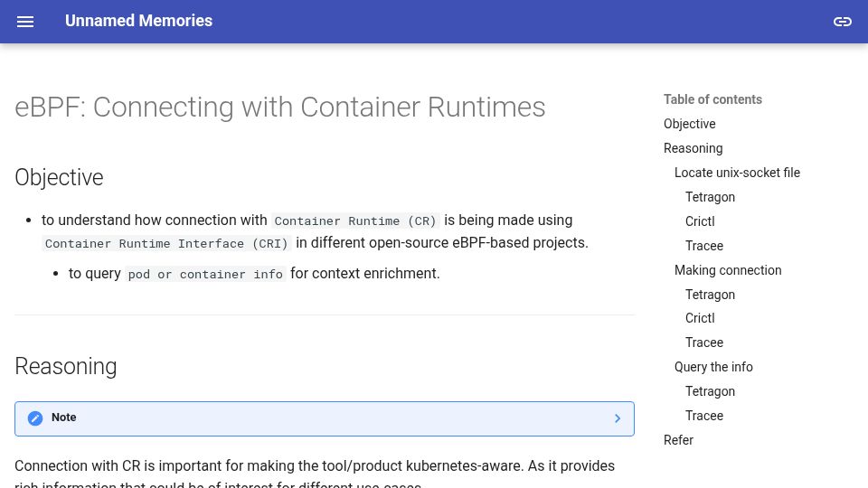Click the Table of contents heading
The image size is (868, 488).
[x=712, y=99]
